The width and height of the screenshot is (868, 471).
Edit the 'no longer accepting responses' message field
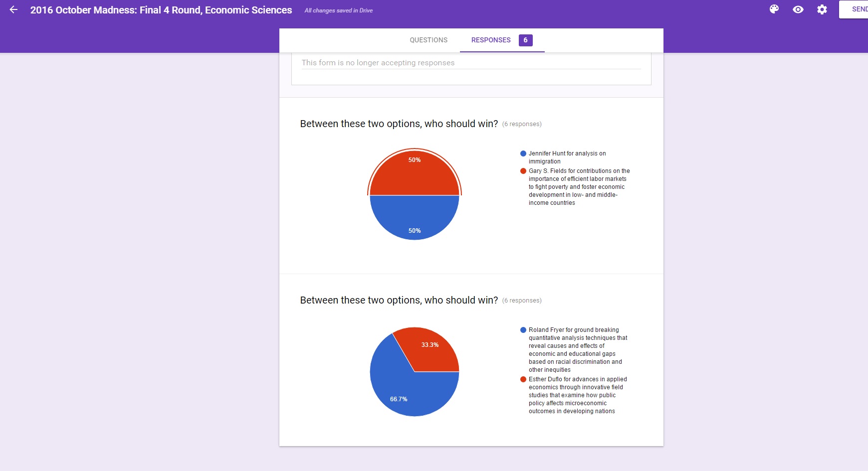click(471, 63)
